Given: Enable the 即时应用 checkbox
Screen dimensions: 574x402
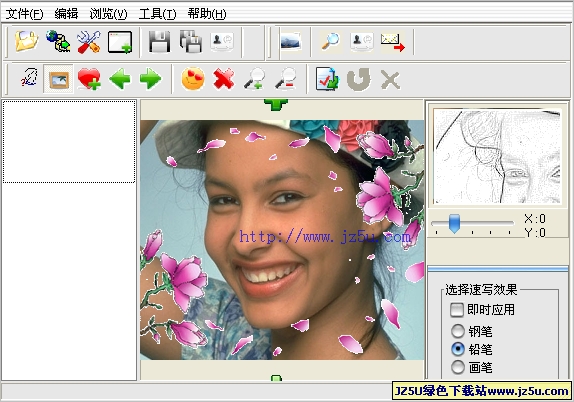Looking at the screenshot, I should (457, 310).
